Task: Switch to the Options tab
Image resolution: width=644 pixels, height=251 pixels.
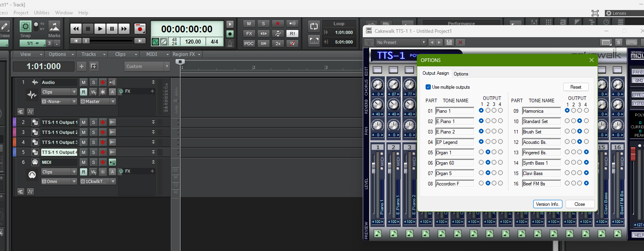Action: tap(461, 74)
